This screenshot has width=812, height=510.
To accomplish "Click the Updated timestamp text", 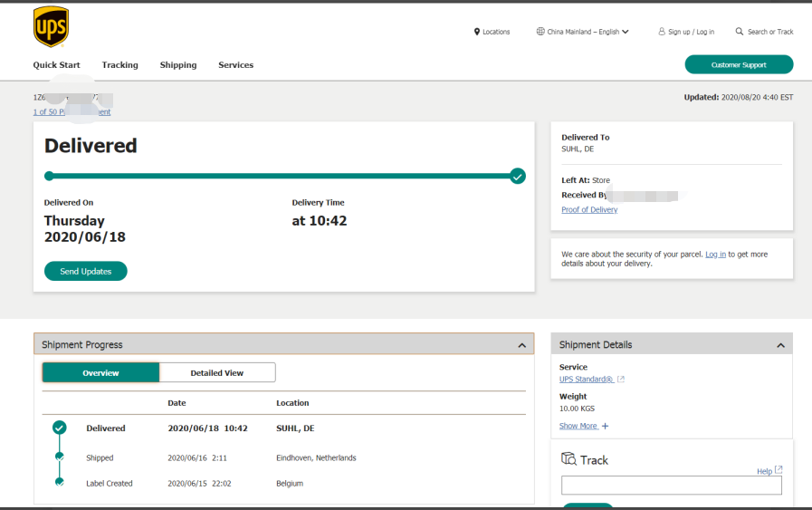I will coord(739,97).
